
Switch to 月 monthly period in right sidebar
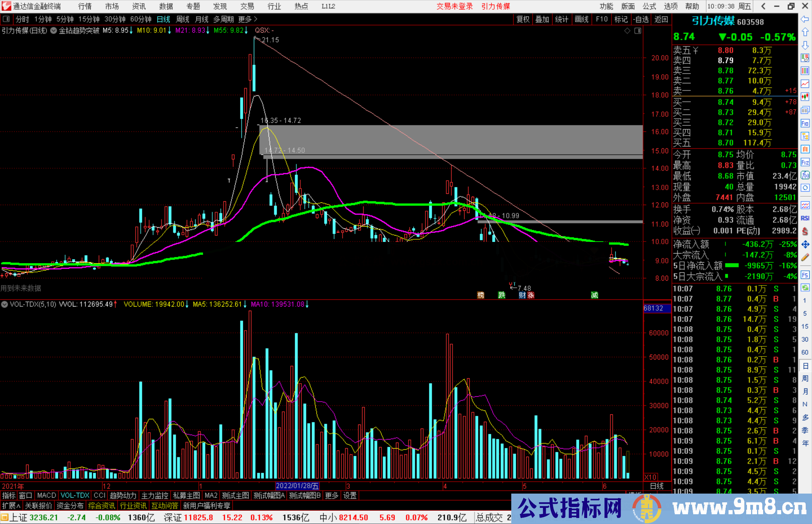(x=805, y=391)
